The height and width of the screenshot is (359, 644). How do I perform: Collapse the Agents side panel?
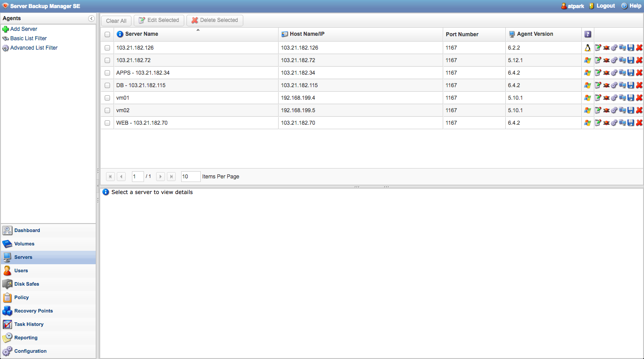pyautogui.click(x=91, y=18)
